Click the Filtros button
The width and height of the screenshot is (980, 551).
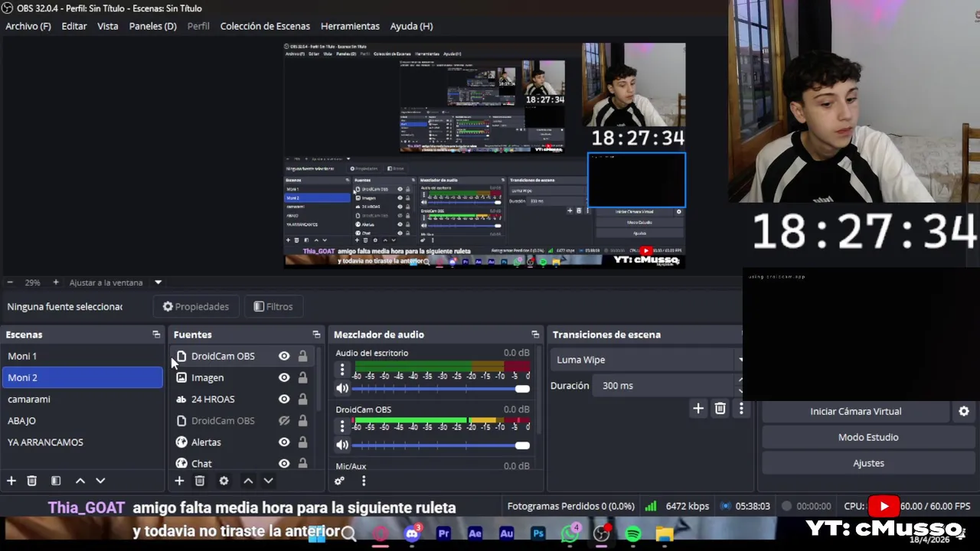(x=273, y=306)
